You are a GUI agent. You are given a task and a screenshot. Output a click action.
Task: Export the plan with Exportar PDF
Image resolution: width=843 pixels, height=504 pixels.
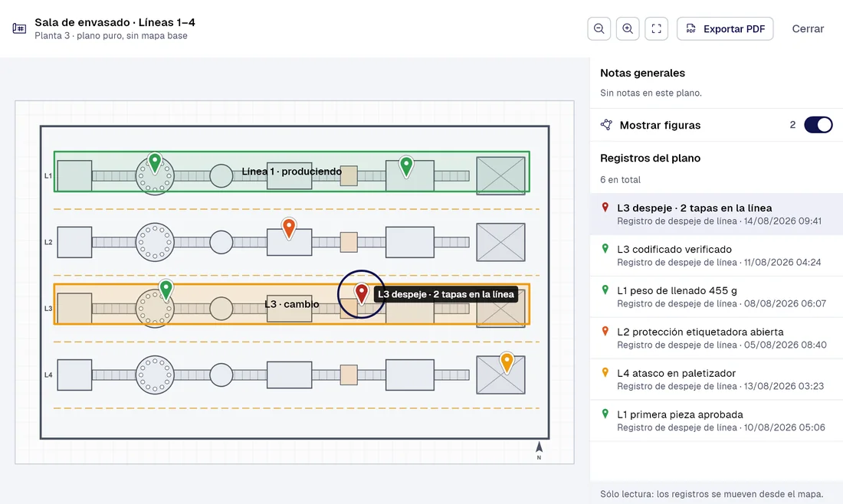tap(725, 28)
